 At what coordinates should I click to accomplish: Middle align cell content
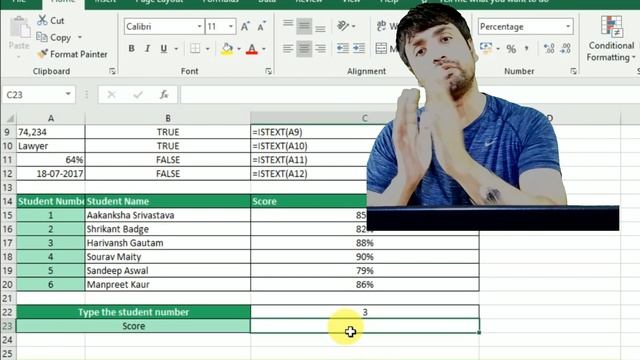tap(304, 26)
